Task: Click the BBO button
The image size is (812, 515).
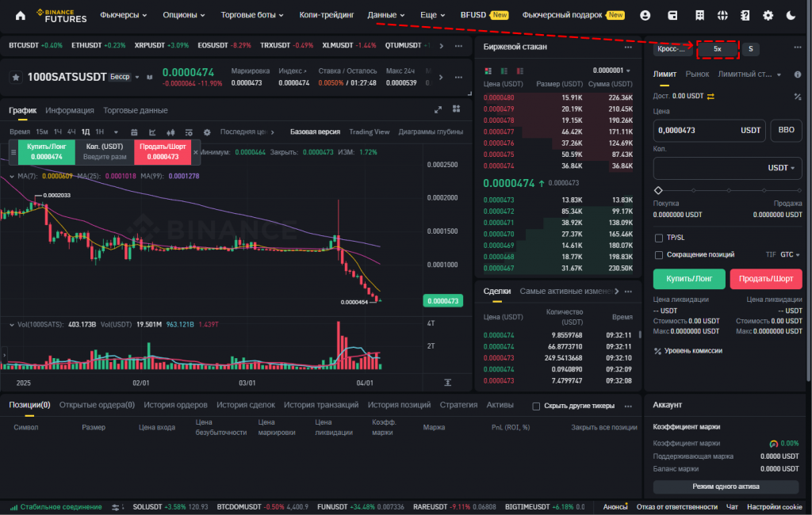Action: (786, 131)
